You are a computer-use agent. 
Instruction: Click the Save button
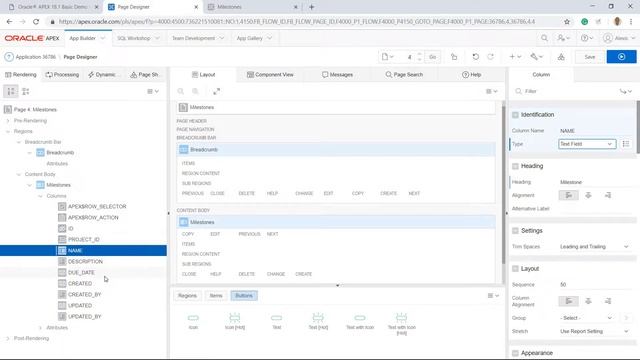coord(589,57)
